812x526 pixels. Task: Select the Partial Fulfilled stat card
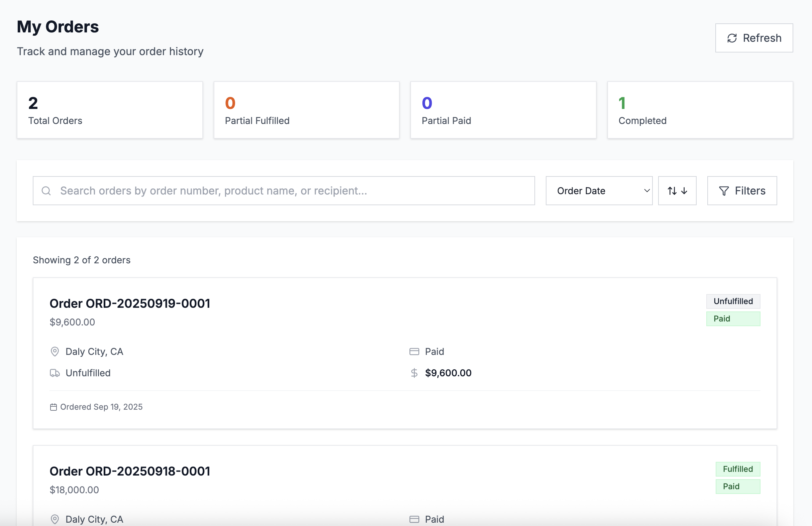tap(306, 110)
